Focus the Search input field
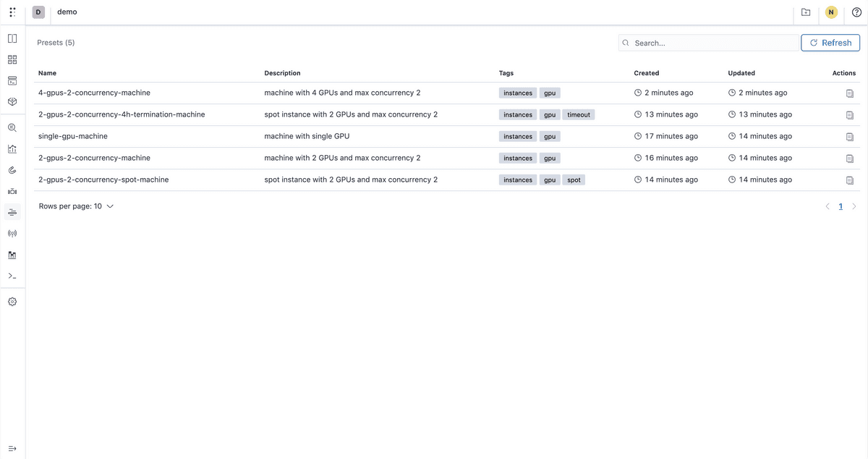 (709, 43)
